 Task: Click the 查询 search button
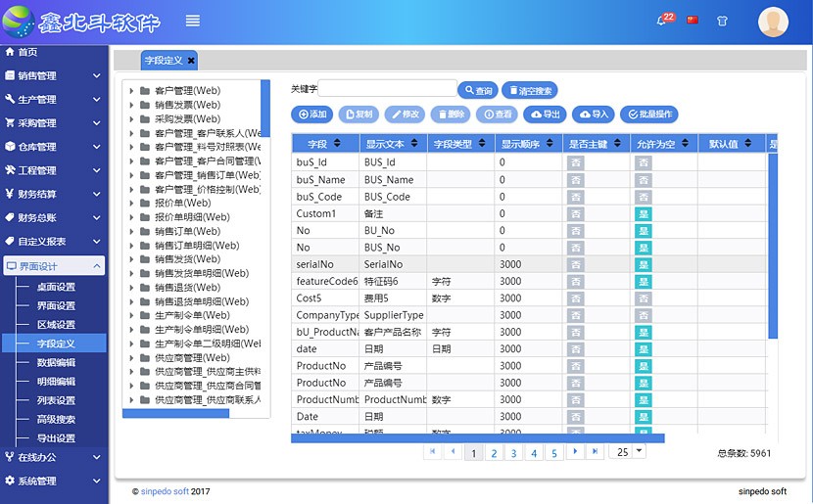point(478,90)
